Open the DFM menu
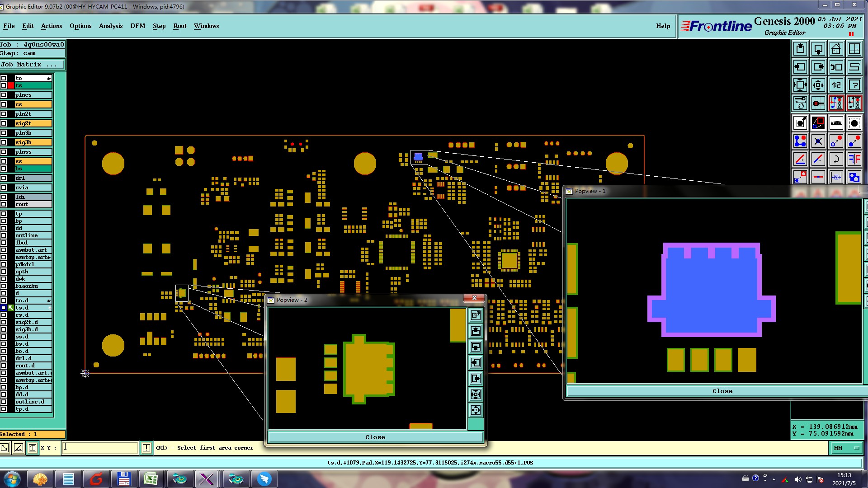 point(137,26)
